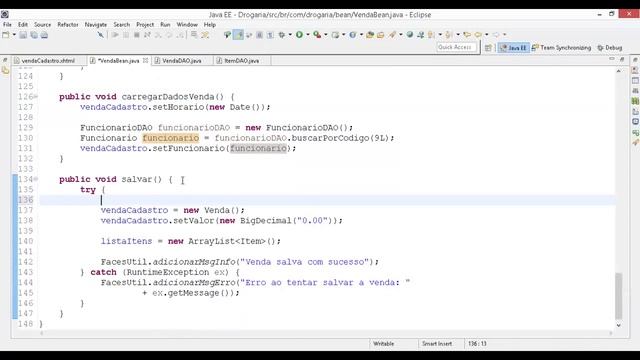Click the Open Web Browser globe icon
Screen dimensions: 640x360
[409, 35]
